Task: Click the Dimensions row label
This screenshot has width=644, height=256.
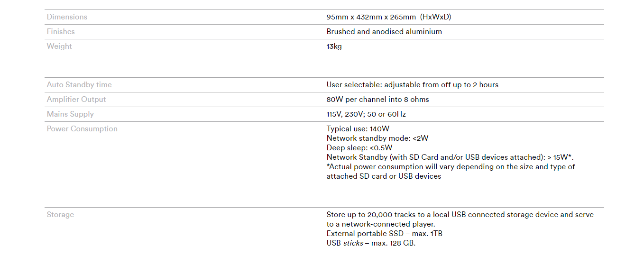Action: (x=67, y=17)
